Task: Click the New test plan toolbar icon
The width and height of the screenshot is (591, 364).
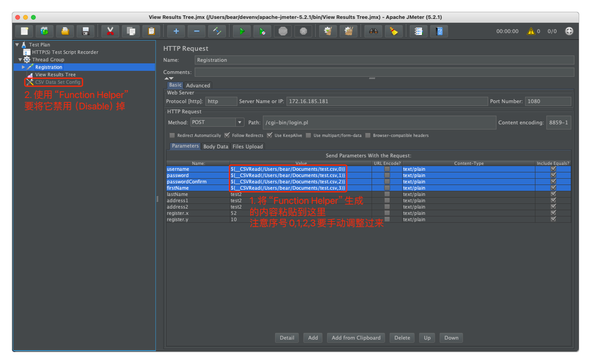Action: click(24, 31)
